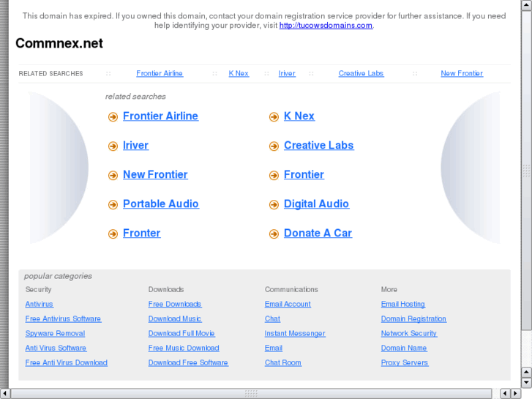Open the Email Hosting link
This screenshot has height=399, width=532.
tap(403, 305)
